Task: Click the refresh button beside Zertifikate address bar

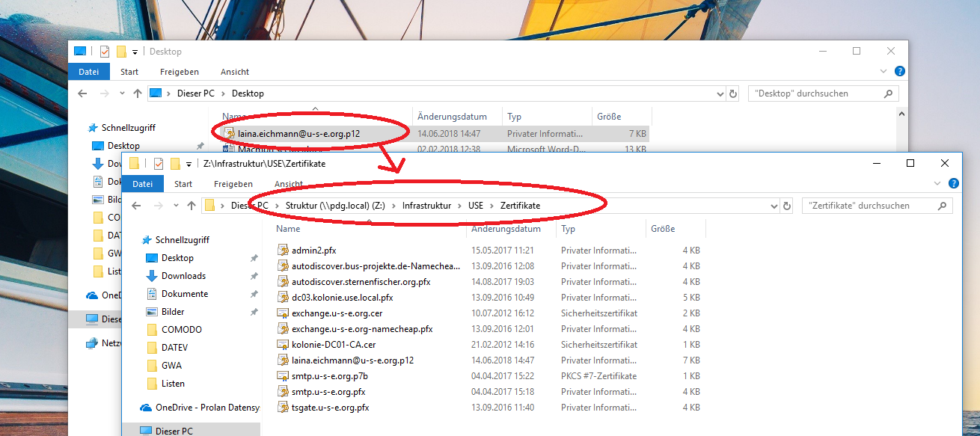Action: [x=787, y=206]
